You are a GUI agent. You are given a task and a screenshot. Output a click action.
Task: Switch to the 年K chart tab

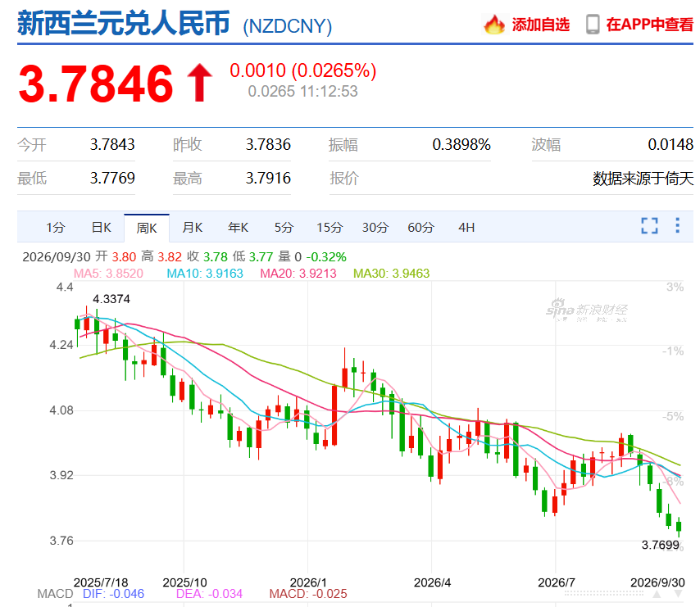[238, 228]
